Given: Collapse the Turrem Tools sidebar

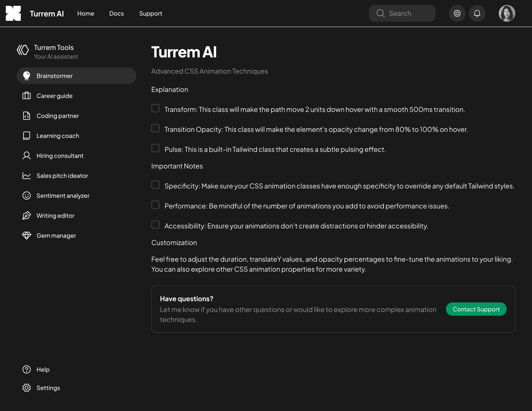Looking at the screenshot, I should [x=23, y=50].
